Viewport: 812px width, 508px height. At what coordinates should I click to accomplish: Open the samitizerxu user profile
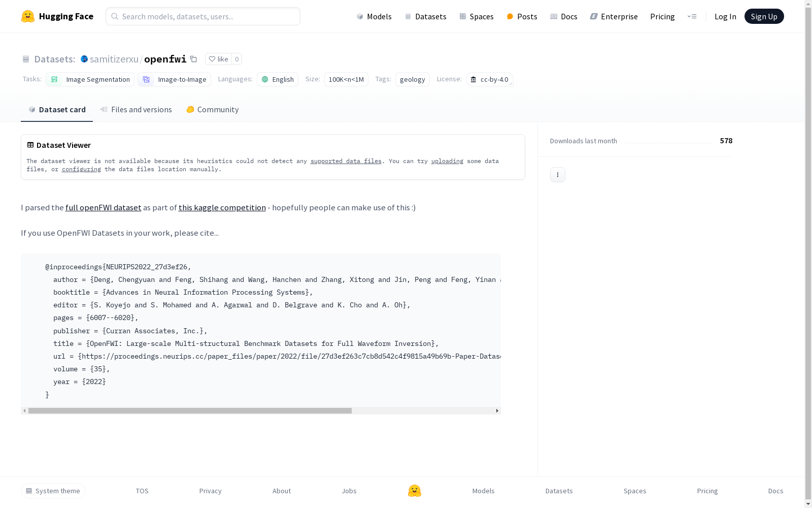pyautogui.click(x=114, y=59)
